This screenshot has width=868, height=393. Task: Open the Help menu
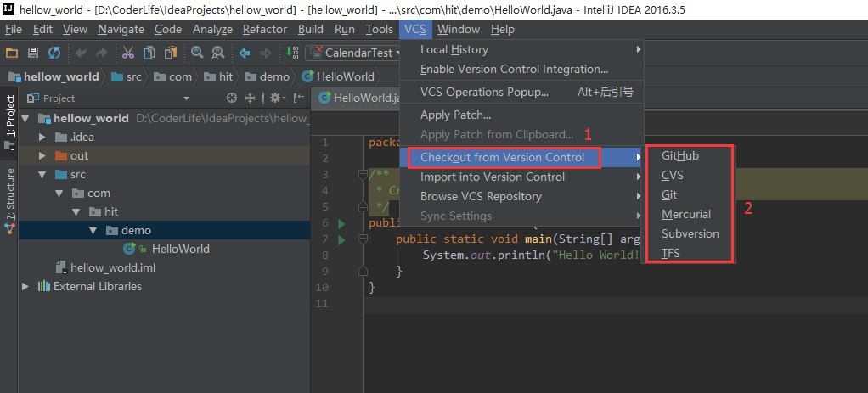(503, 30)
